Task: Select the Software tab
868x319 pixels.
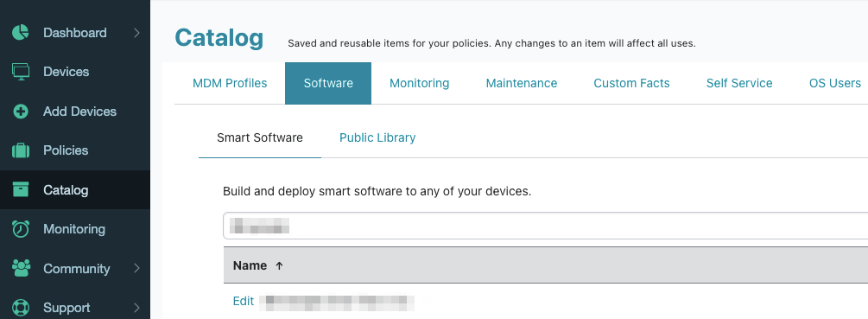Action: click(x=328, y=83)
